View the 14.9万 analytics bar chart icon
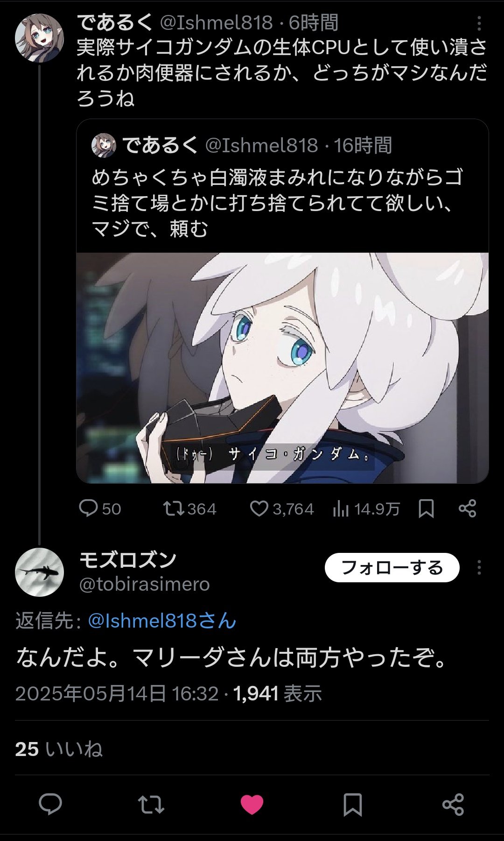 341,509
